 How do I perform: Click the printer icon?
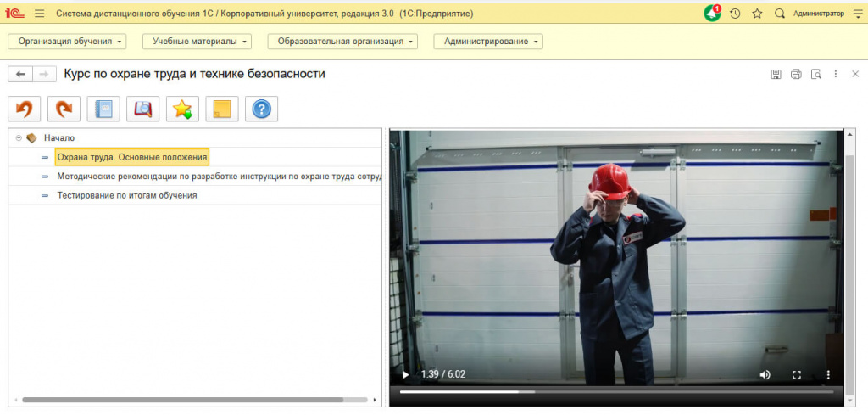(796, 74)
